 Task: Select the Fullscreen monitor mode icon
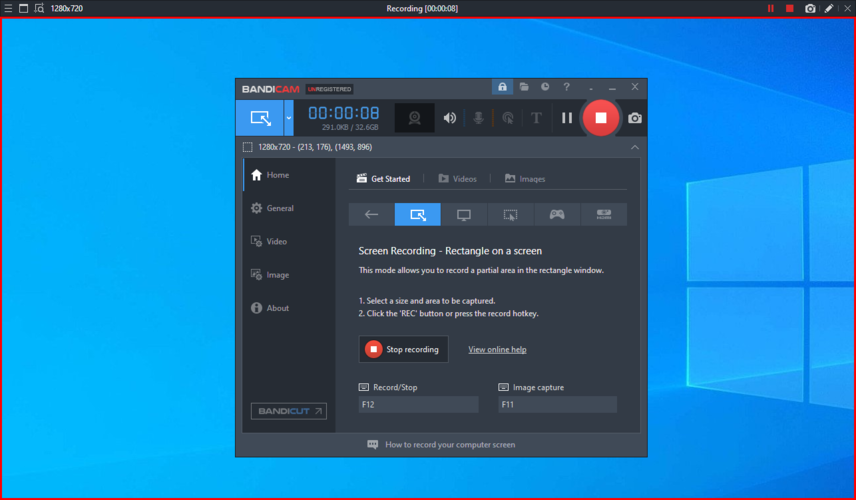[464, 215]
